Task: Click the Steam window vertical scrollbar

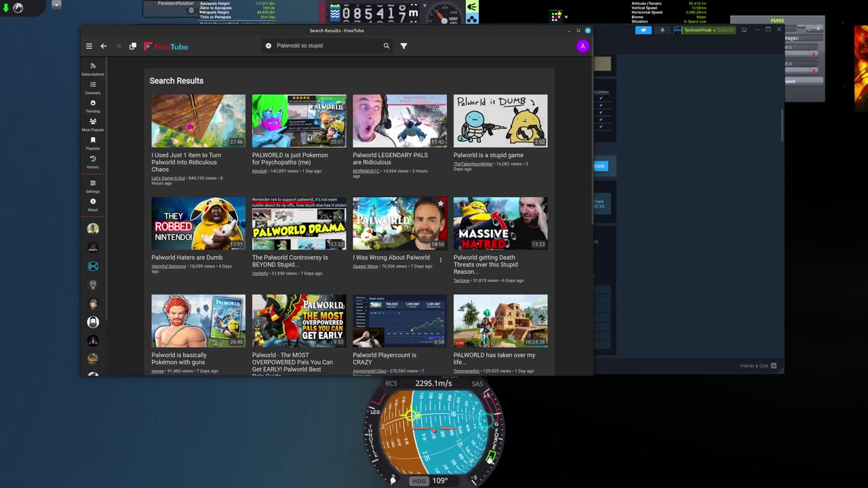Action: (783, 125)
